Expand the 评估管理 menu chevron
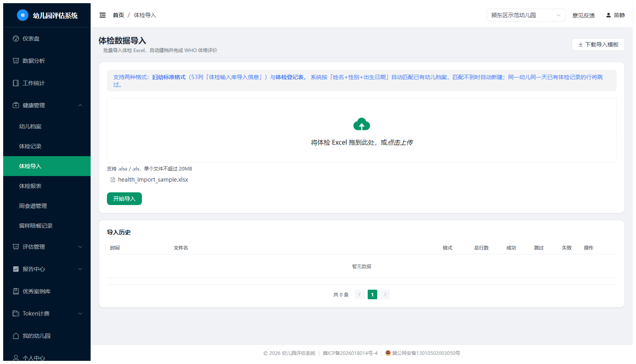The width and height of the screenshot is (636, 364). point(80,247)
